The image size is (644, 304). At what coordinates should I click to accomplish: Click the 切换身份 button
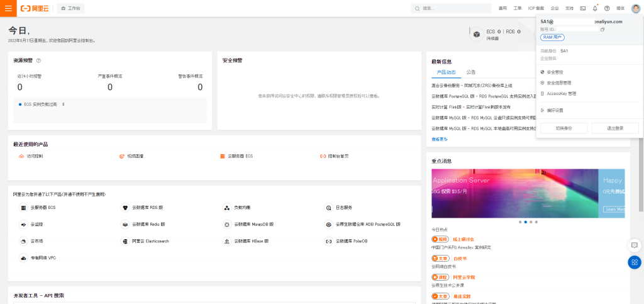[x=564, y=128]
